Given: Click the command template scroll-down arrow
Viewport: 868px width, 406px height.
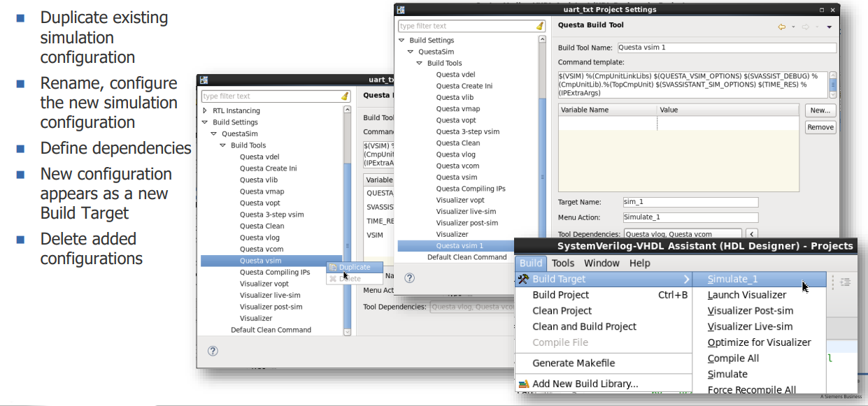Looking at the screenshot, I should coord(832,94).
